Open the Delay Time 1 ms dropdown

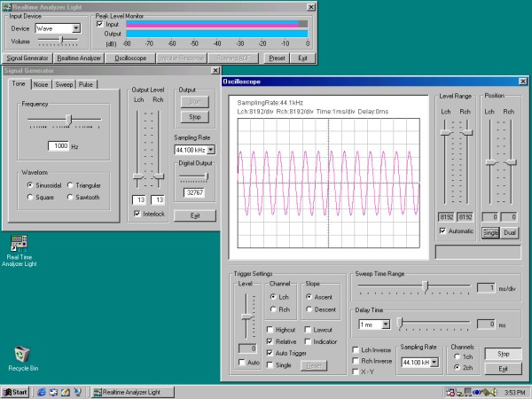[x=386, y=325]
